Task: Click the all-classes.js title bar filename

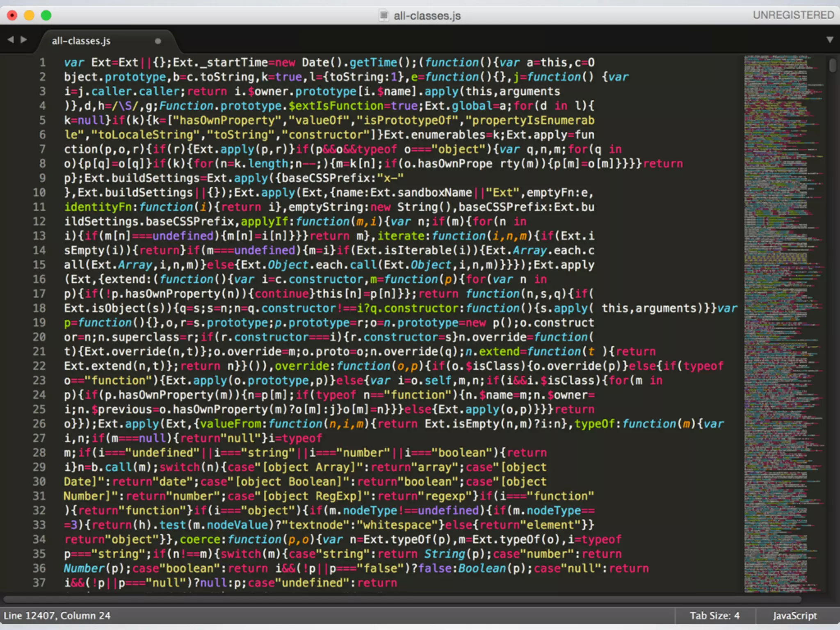Action: click(427, 16)
